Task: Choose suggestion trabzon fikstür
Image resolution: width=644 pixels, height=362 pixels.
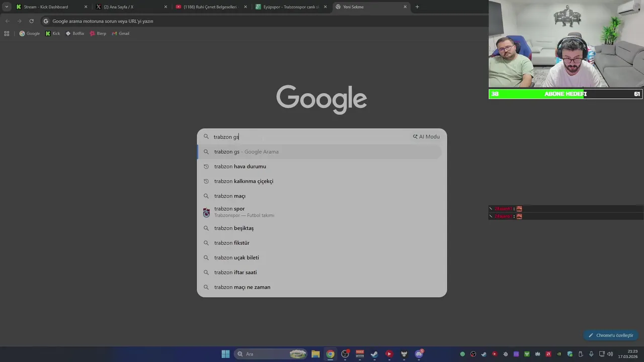Action: point(319,243)
